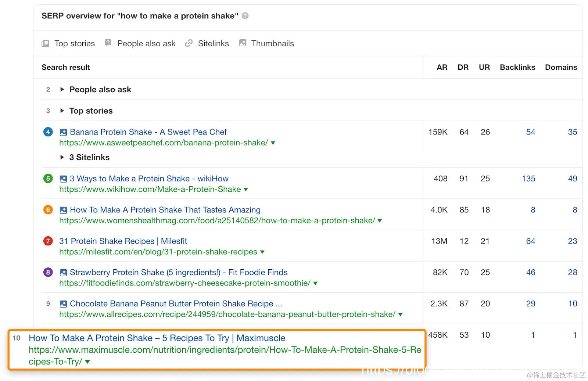
Task: Click the Backlinks column header
Action: 517,67
